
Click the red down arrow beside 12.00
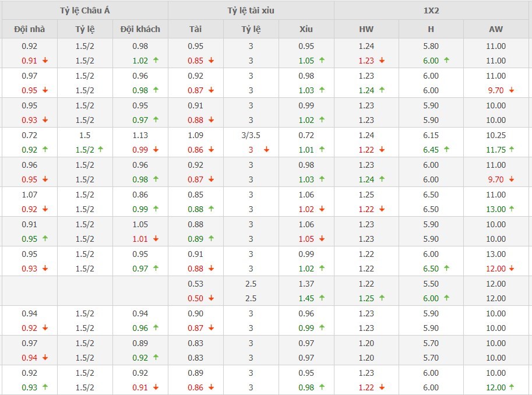(x=511, y=269)
